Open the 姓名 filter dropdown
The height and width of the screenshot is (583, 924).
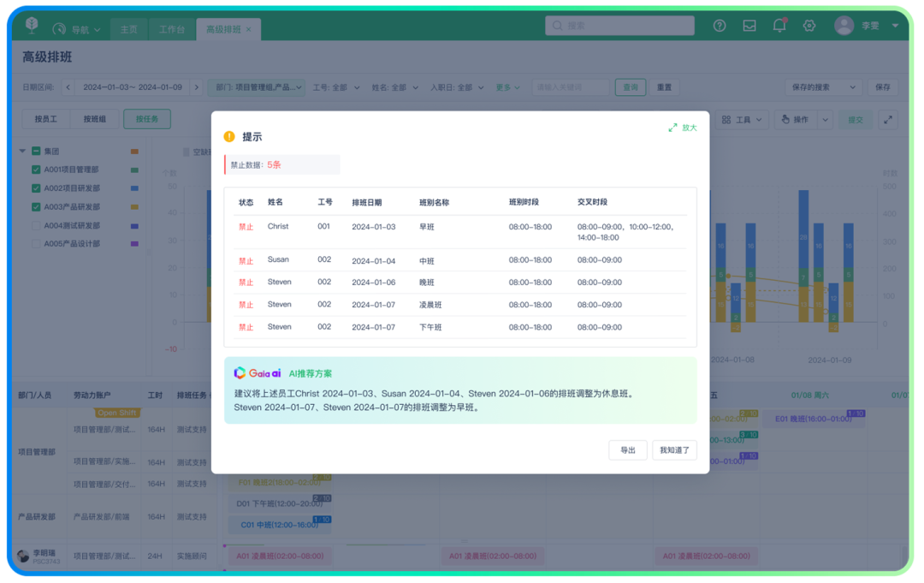pyautogui.click(x=394, y=87)
